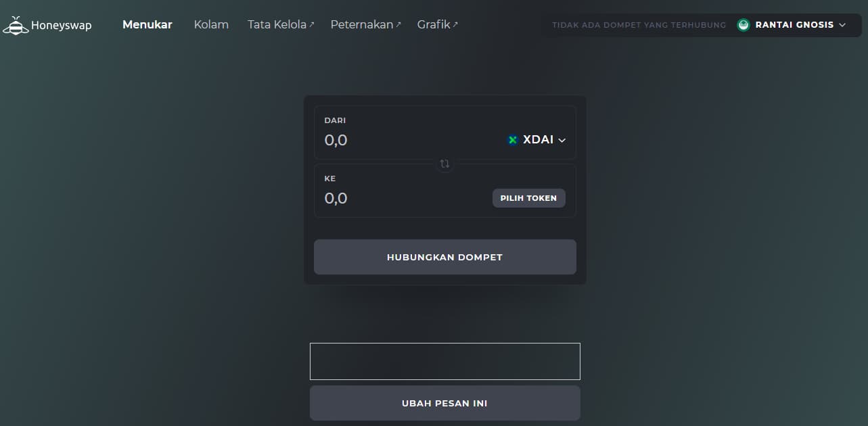Click the HUBUNGKAN DOMPET button

[444, 257]
